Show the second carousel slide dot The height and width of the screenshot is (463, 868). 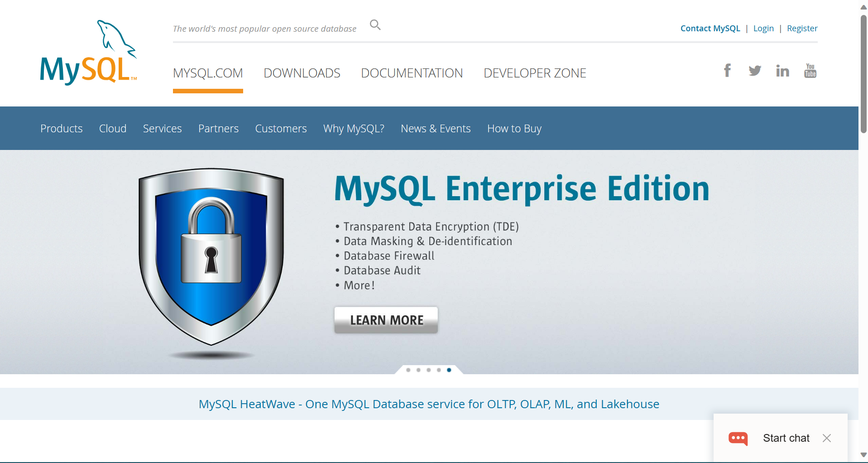(418, 370)
